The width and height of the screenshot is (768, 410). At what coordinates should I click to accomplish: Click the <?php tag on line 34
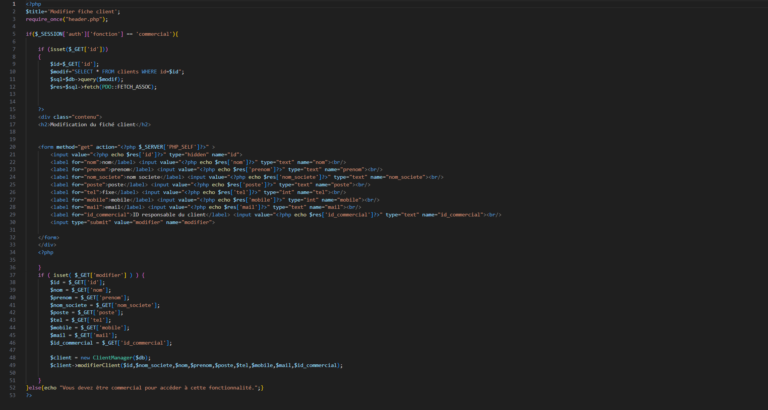point(46,252)
